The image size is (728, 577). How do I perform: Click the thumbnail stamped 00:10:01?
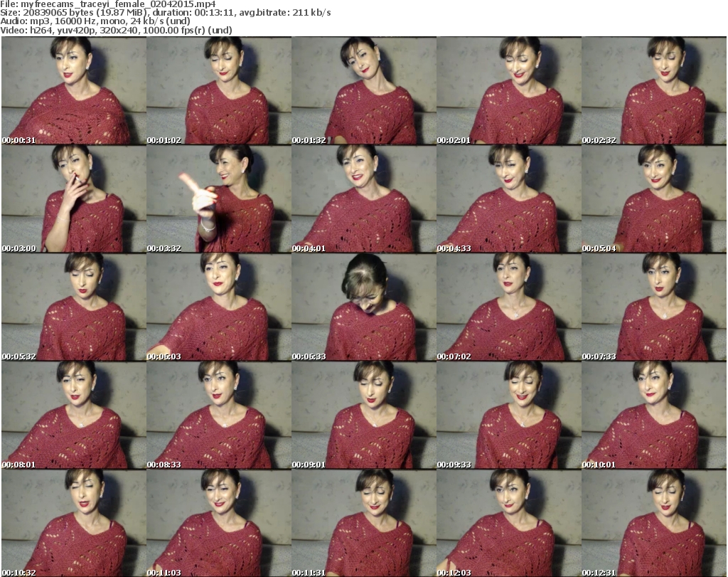point(654,415)
